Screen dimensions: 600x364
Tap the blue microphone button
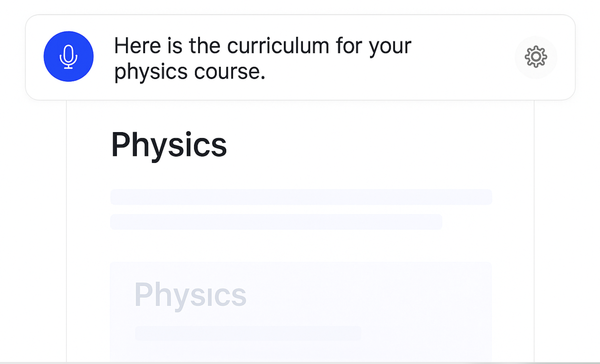(x=68, y=56)
